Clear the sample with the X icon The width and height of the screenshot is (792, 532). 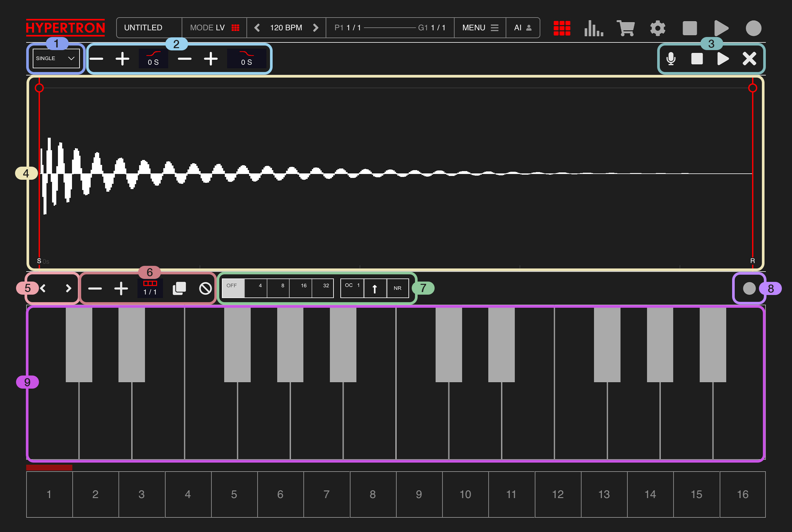tap(749, 59)
